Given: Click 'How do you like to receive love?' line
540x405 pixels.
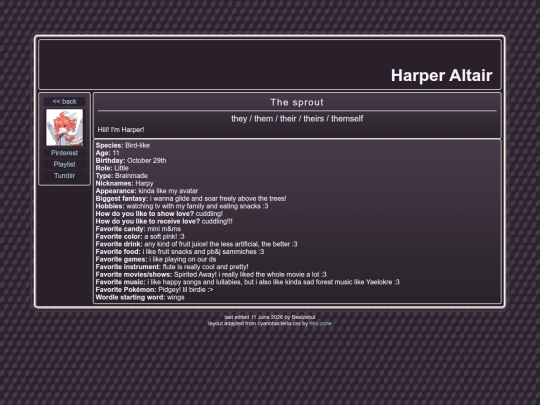Looking at the screenshot, I should pyautogui.click(x=164, y=221).
